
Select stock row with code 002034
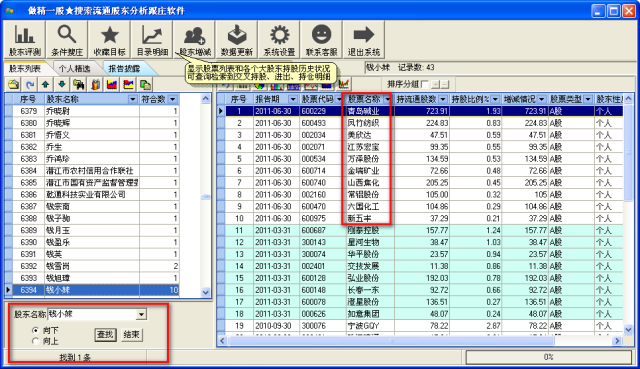pos(420,135)
